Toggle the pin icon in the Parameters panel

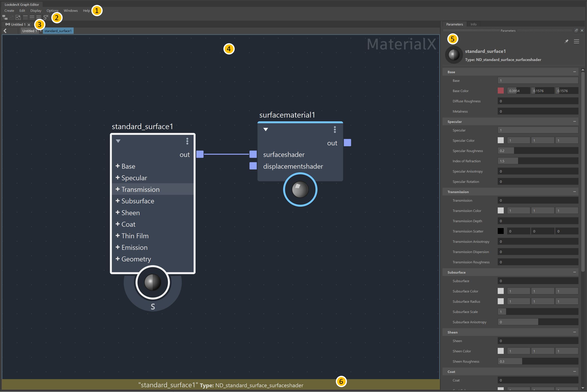tap(566, 41)
